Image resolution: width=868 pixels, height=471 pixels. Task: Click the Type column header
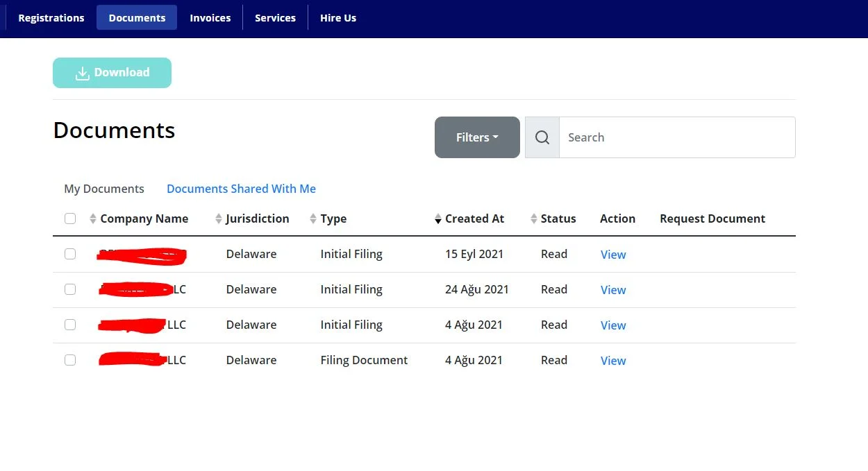coord(333,219)
